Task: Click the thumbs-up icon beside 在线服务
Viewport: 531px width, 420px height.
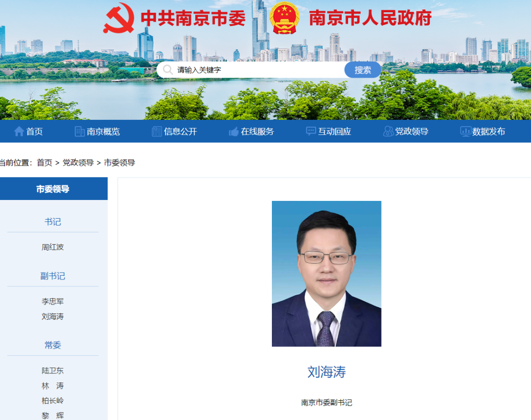Action: coord(234,131)
